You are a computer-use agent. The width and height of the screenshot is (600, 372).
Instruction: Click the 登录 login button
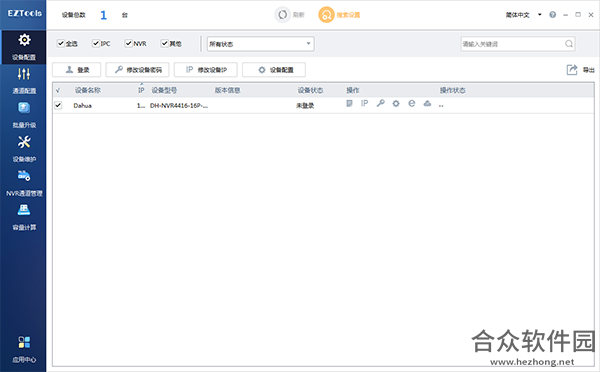click(77, 70)
